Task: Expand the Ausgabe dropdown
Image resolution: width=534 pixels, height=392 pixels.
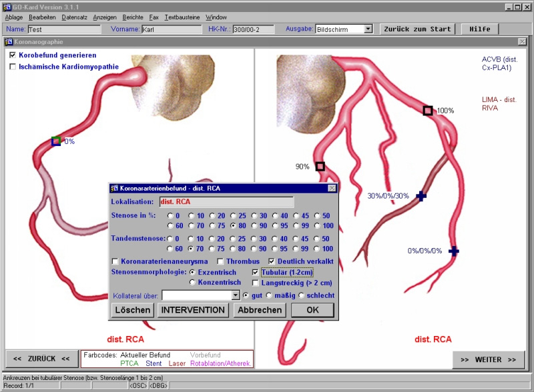Action: [368, 29]
